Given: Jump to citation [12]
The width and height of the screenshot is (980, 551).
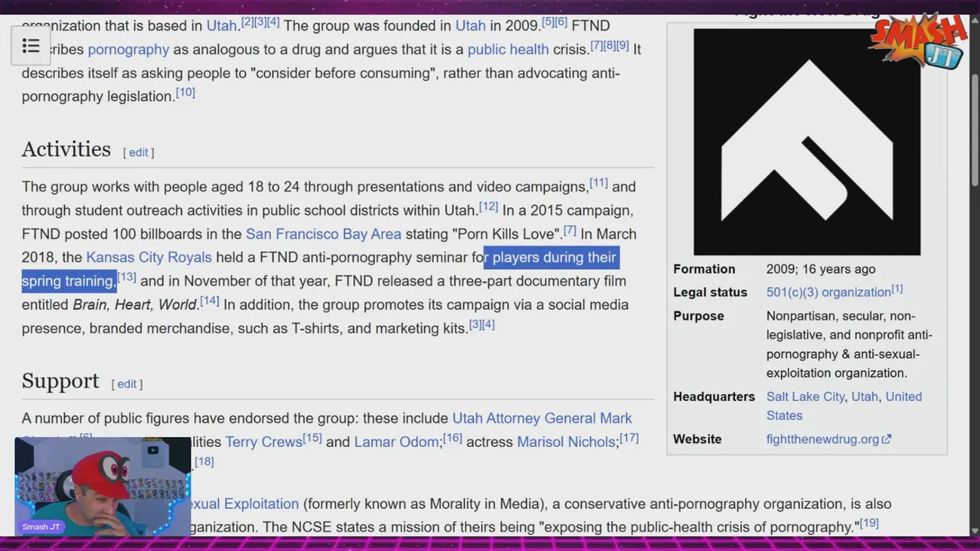Looking at the screenshot, I should 488,207.
